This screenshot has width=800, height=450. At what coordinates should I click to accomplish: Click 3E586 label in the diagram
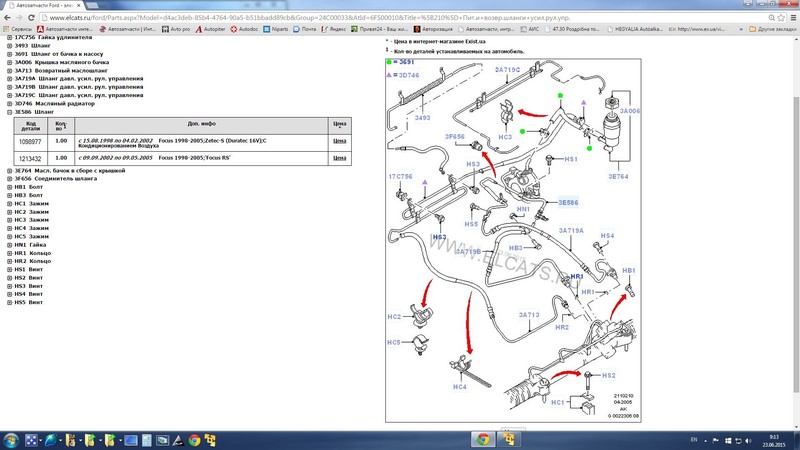pos(568,203)
